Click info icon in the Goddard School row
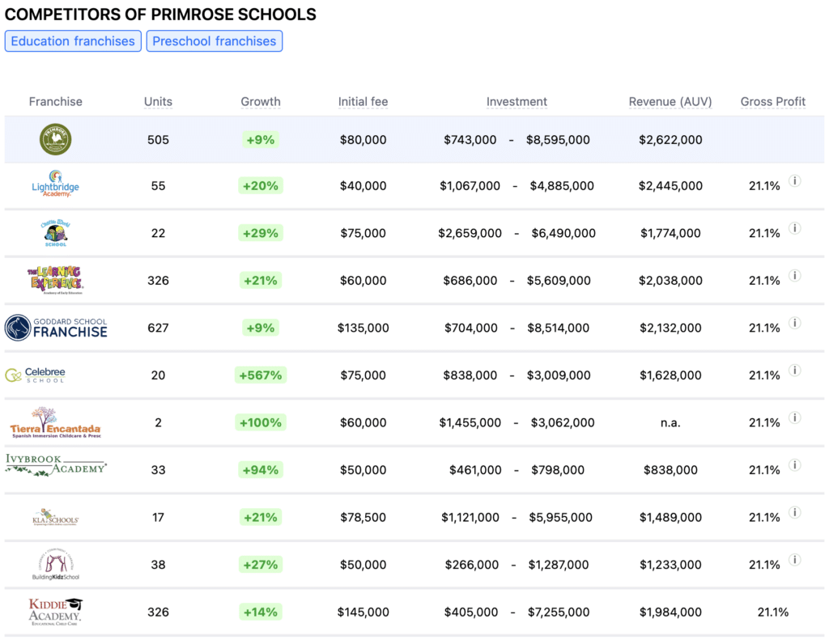The height and width of the screenshot is (644, 829). pos(795,323)
